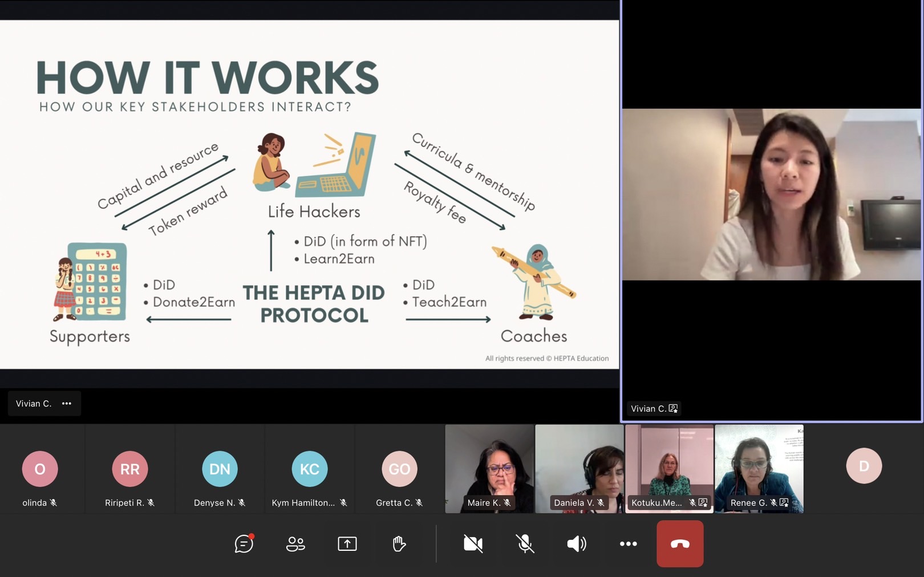Screen dimensions: 924x577
Task: Click the Maire K. name label
Action: pos(484,503)
